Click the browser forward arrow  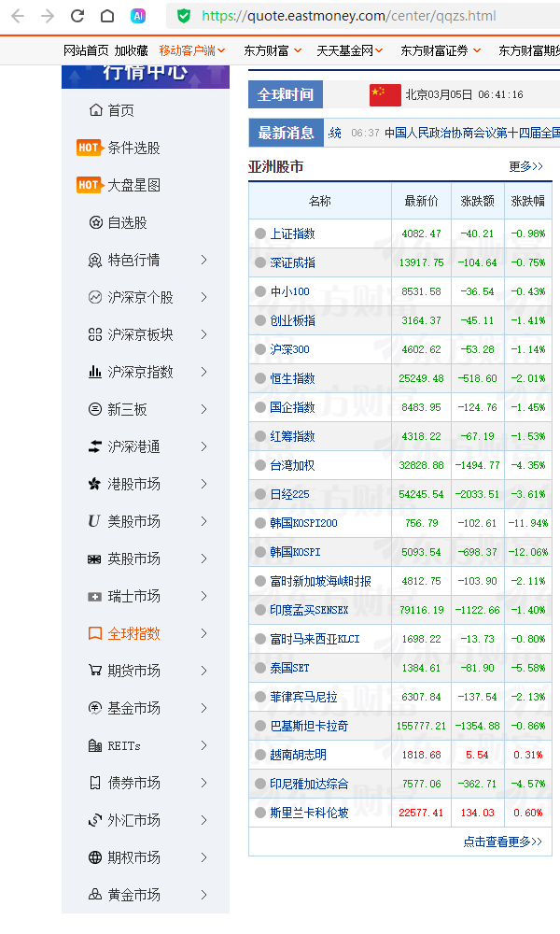click(x=48, y=16)
